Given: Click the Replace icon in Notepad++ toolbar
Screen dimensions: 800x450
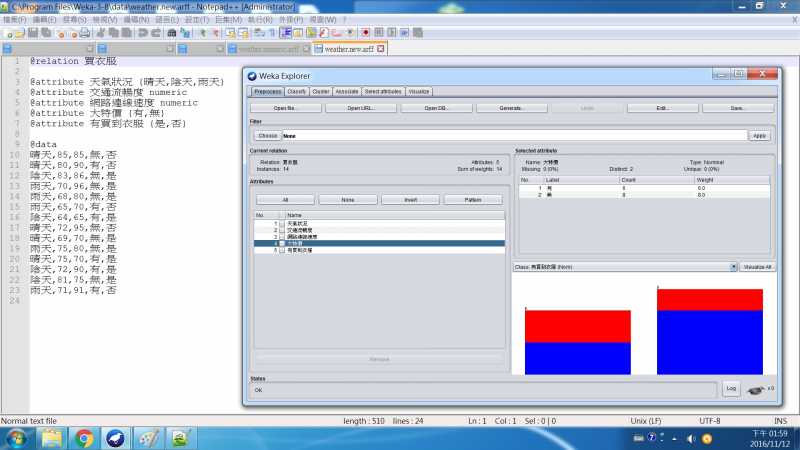Looking at the screenshot, I should click(x=185, y=33).
